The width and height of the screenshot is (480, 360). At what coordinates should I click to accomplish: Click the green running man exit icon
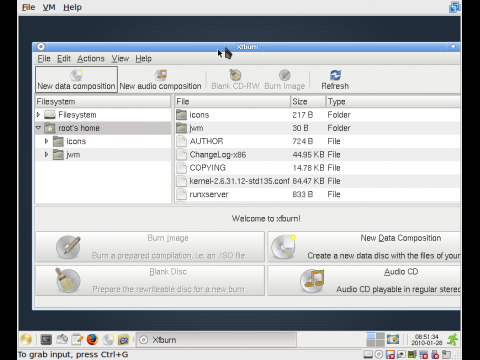[453, 340]
